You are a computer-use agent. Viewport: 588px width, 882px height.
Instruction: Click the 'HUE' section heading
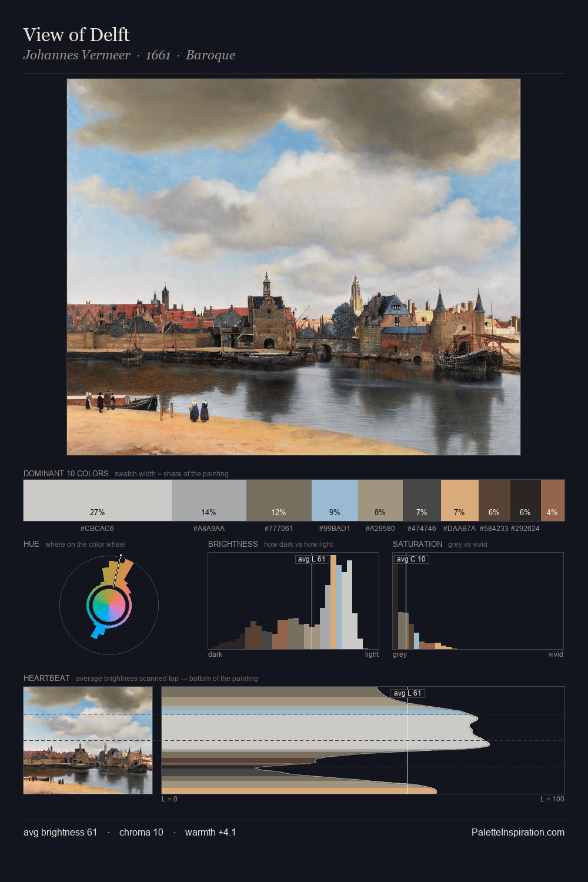click(x=31, y=544)
